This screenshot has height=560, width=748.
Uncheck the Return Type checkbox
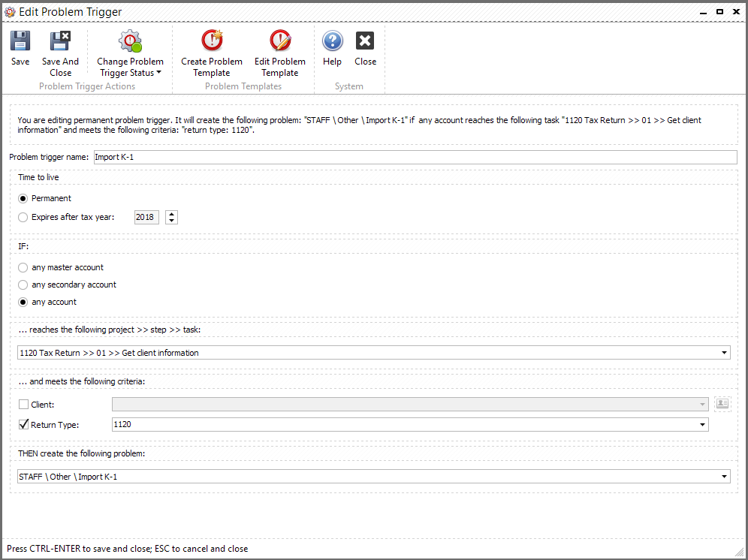(x=23, y=424)
